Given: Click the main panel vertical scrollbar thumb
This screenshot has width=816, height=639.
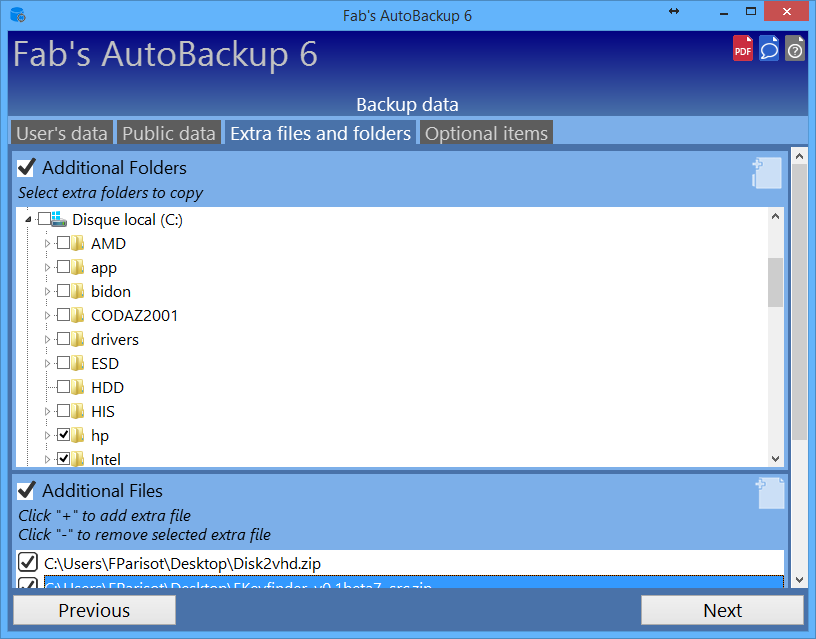Looking at the screenshot, I should pos(799,302).
